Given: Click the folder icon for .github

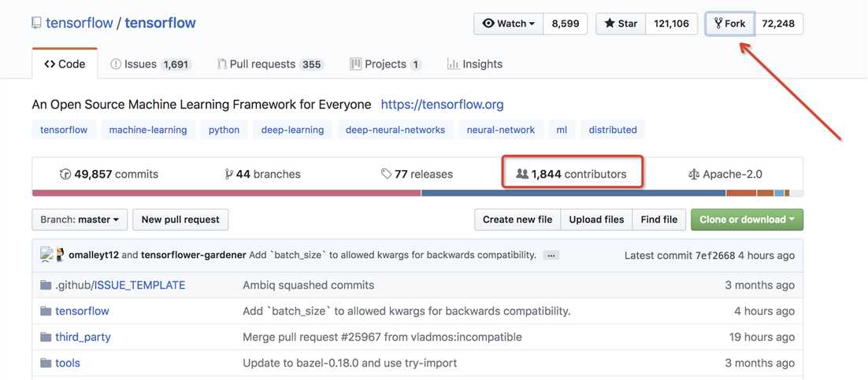Looking at the screenshot, I should (46, 286).
